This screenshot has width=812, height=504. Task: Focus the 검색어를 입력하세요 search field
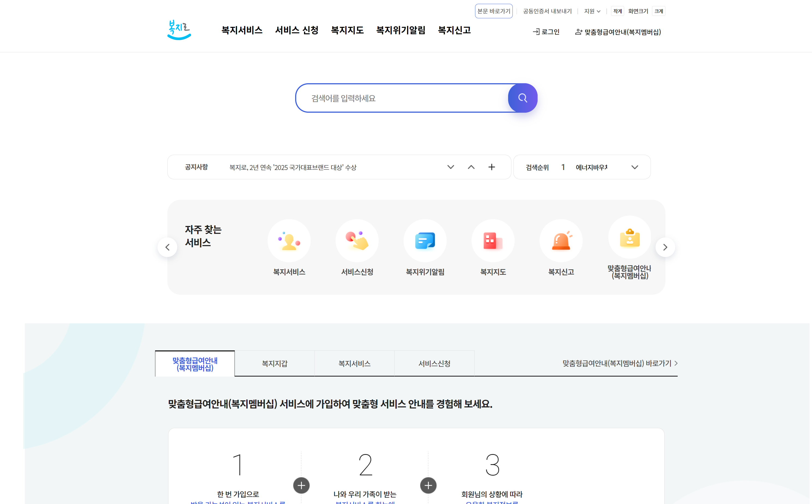(x=400, y=98)
